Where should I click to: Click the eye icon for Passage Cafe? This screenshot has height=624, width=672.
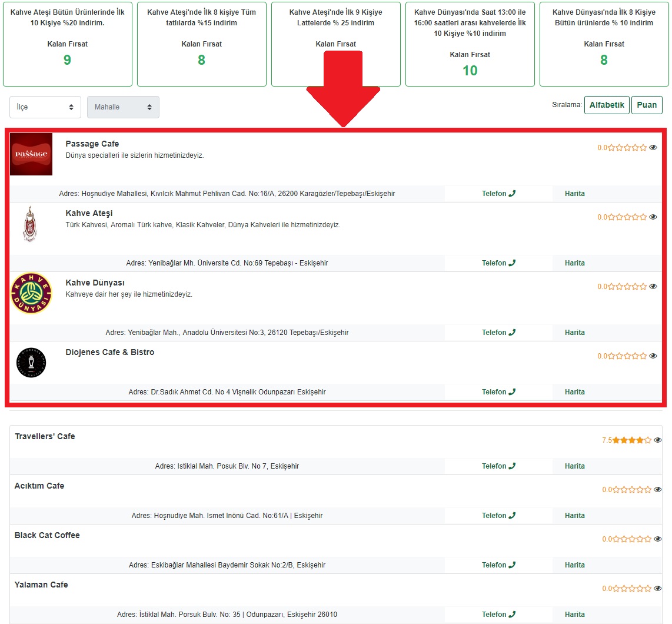point(653,148)
